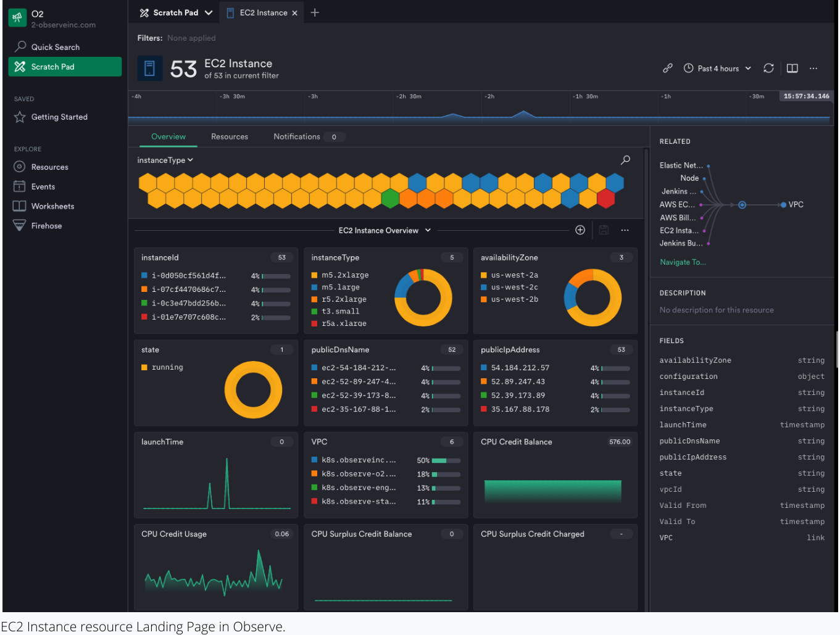Select us-west-2b availability zone

509,299
